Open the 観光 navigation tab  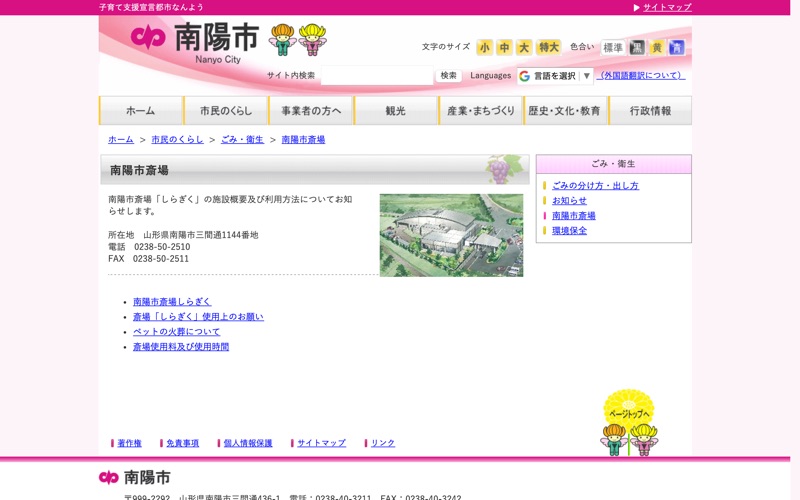396,110
